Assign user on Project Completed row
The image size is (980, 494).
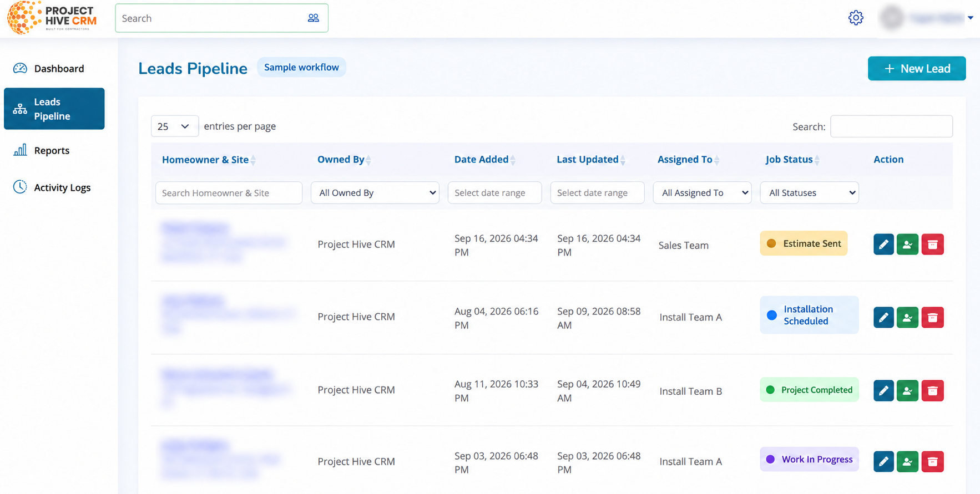point(907,391)
